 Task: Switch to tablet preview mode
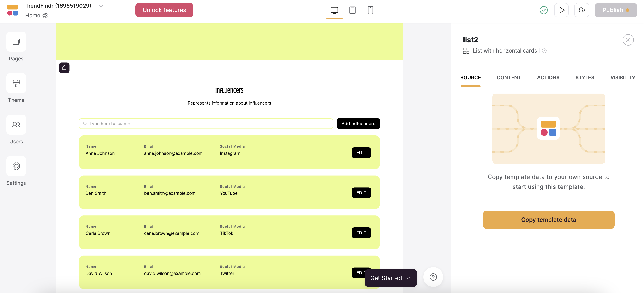(x=352, y=10)
